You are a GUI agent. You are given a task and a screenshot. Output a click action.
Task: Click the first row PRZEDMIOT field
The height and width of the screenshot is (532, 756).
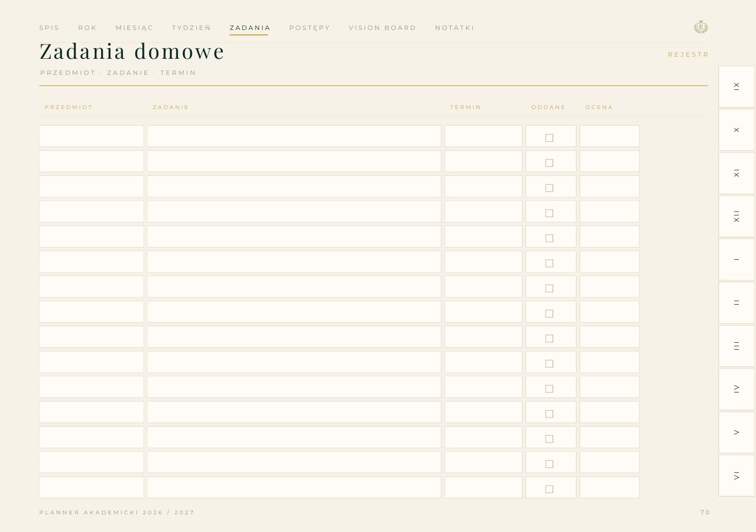91,136
